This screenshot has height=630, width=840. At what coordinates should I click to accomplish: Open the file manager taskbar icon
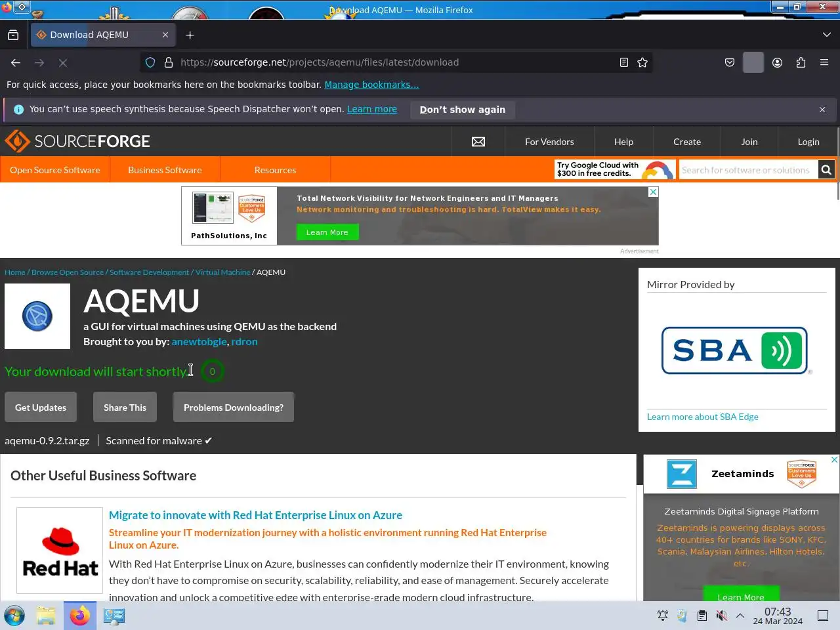pyautogui.click(x=46, y=616)
